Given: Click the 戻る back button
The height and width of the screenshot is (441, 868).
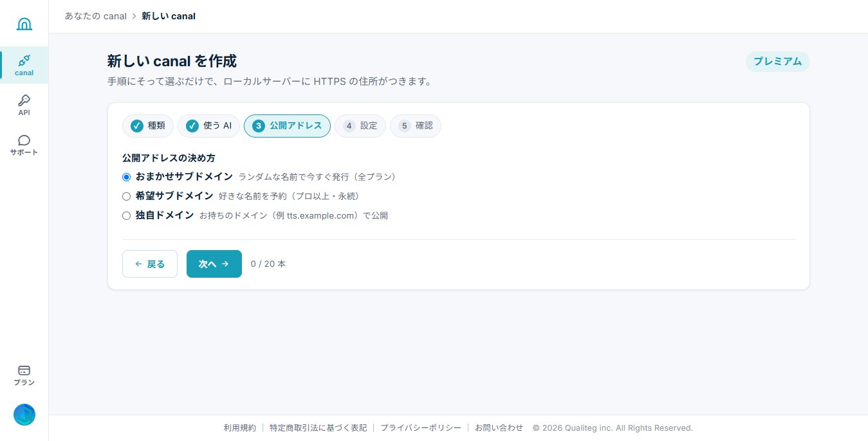Looking at the screenshot, I should click(150, 264).
